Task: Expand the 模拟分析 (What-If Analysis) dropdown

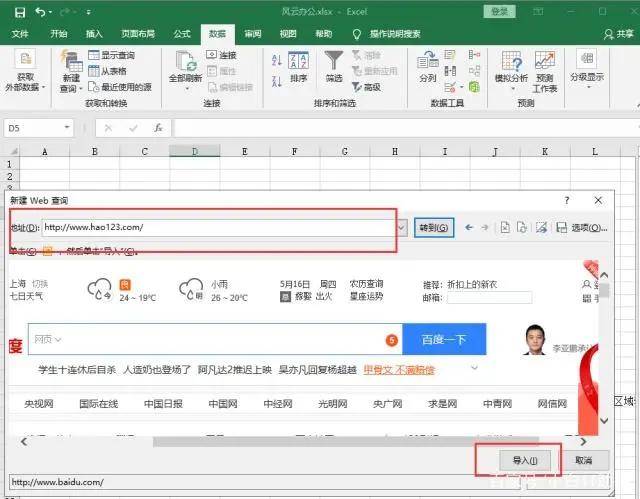Action: coord(511,78)
